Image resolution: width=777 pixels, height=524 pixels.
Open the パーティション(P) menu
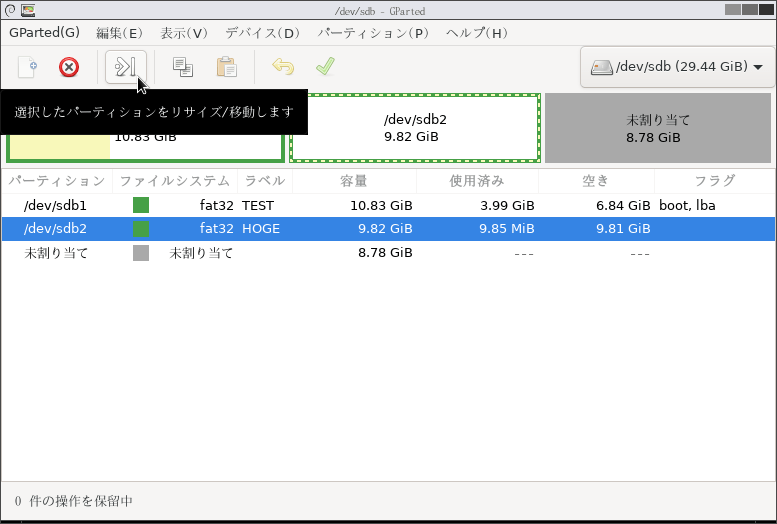[373, 33]
